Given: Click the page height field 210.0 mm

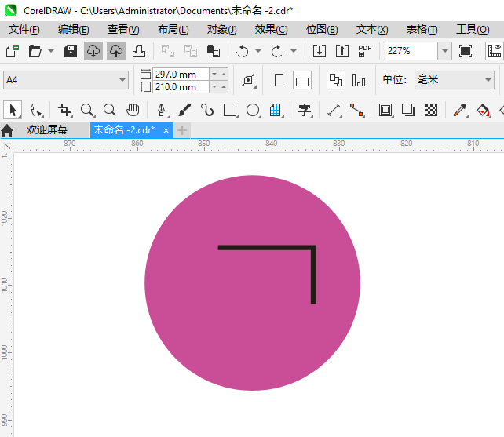Looking at the screenshot, I should pyautogui.click(x=181, y=87).
